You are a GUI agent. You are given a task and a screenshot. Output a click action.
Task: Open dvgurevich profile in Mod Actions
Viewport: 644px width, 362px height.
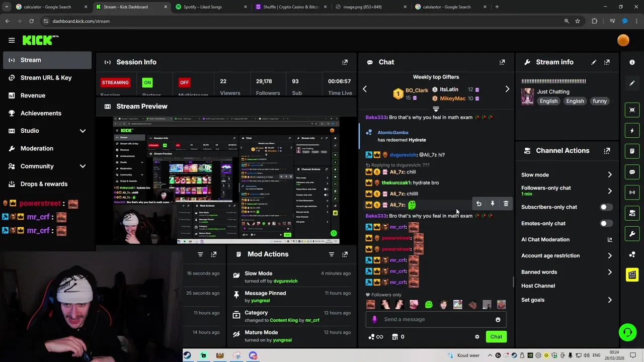[x=285, y=281]
